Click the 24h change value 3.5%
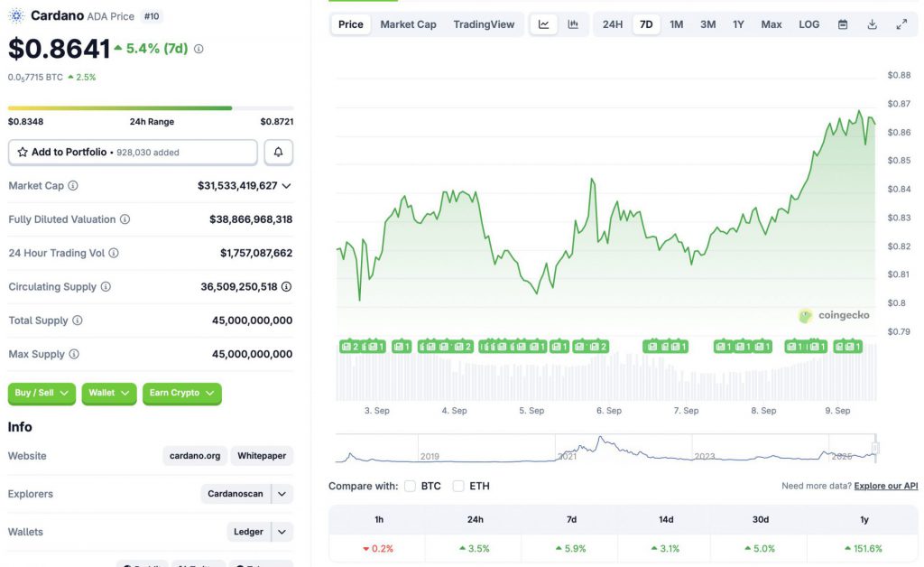 tap(475, 549)
